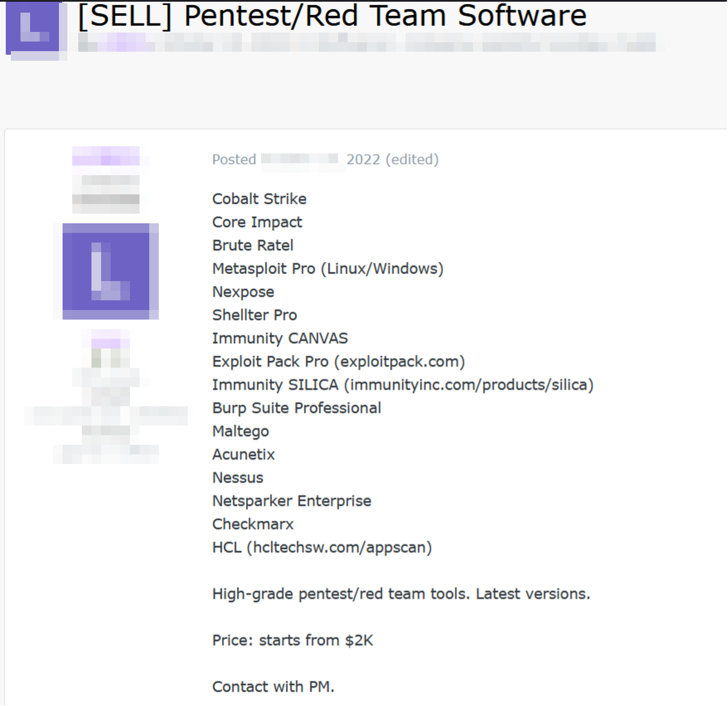This screenshot has height=706, width=728.
Task: Click "Metasploit Pro (Linux/Windows)" text
Action: pyautogui.click(x=328, y=269)
